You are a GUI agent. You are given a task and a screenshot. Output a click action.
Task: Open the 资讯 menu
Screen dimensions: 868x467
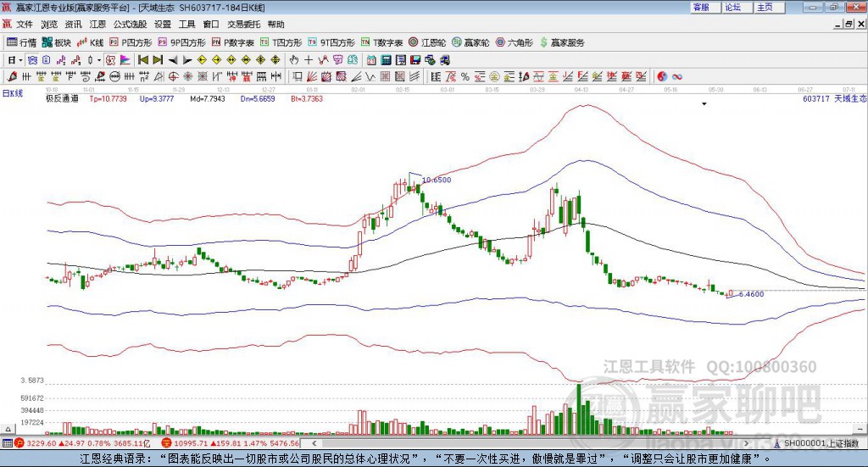[73, 25]
